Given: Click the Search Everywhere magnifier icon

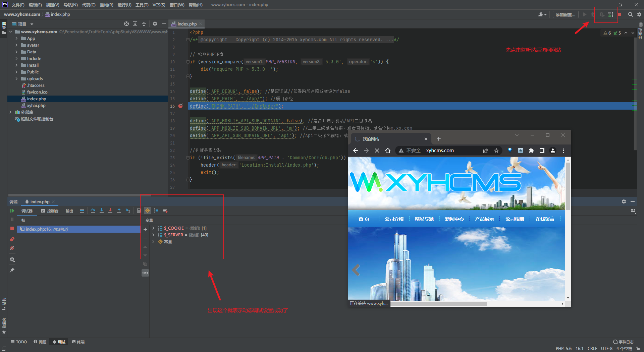Looking at the screenshot, I should point(631,14).
